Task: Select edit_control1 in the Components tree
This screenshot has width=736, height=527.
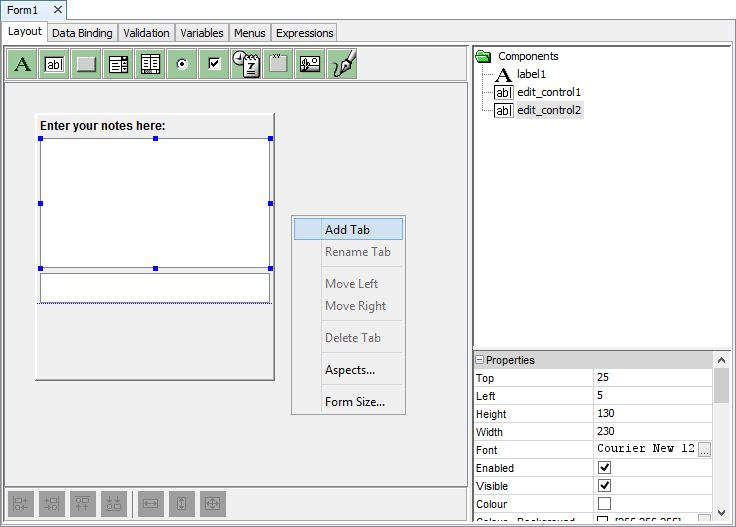Action: click(x=548, y=92)
